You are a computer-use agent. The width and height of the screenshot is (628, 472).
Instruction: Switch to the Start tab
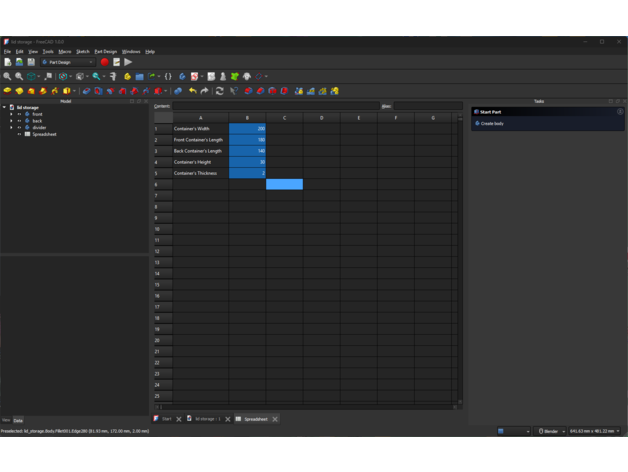[x=166, y=419]
